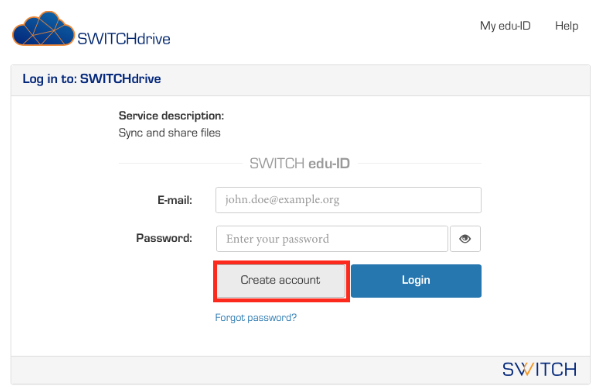Click the Create account button
605x392 pixels.
pos(281,280)
